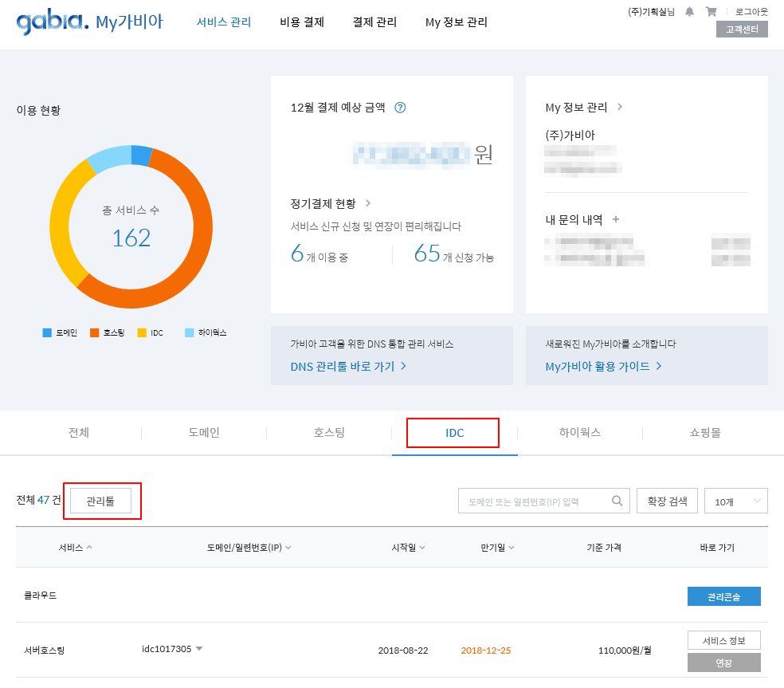The height and width of the screenshot is (688, 784).
Task: Click the price 110,000원/월
Action: [625, 651]
